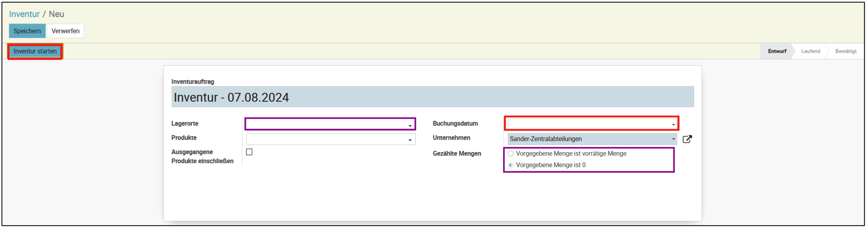Open the Lagerorte dropdown
This screenshot has height=229, width=868.
point(330,124)
